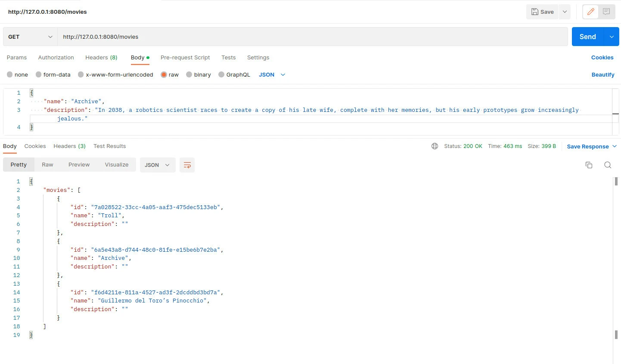Click the Beautify link
621x364 pixels.
click(602, 74)
